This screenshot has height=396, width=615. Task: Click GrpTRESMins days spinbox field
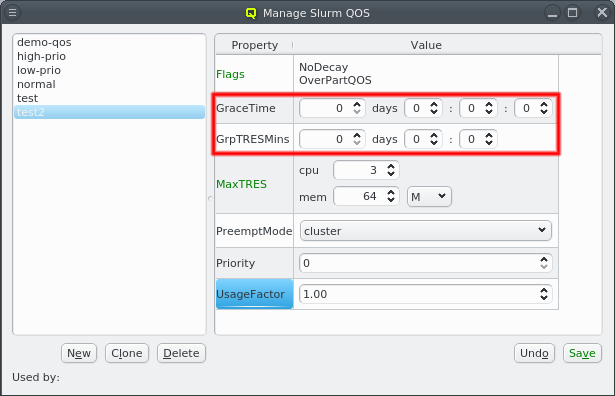[x=332, y=139]
